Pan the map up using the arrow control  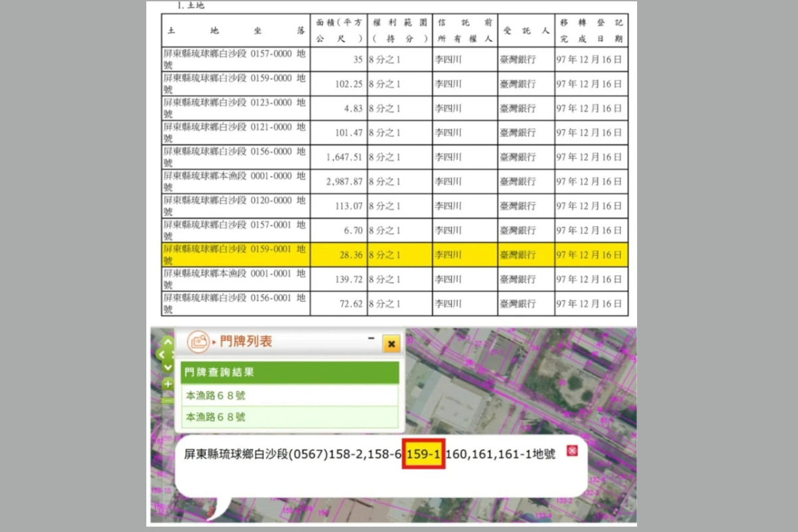click(168, 341)
